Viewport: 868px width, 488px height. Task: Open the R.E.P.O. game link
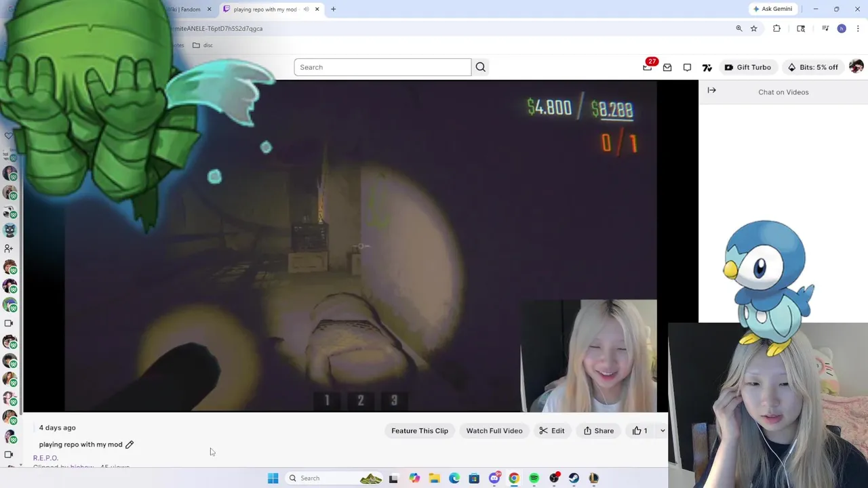pyautogui.click(x=45, y=458)
